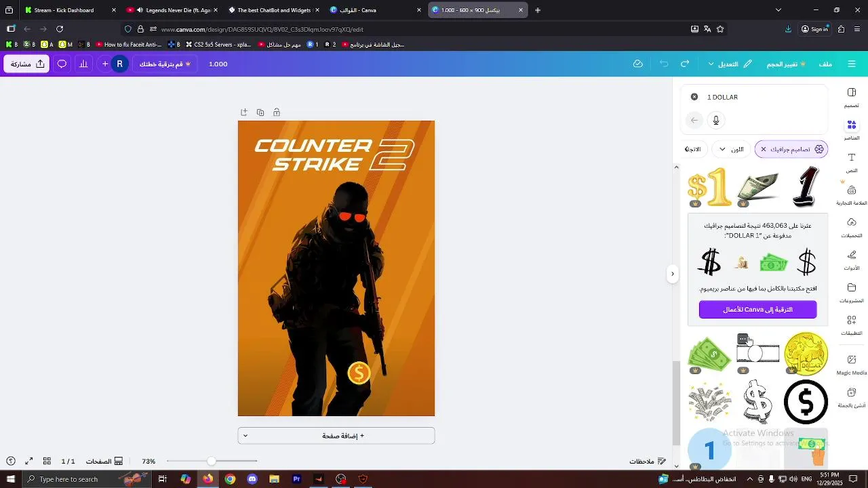Open the 73% zoom level menu
The width and height of the screenshot is (868, 488).
coord(149,462)
